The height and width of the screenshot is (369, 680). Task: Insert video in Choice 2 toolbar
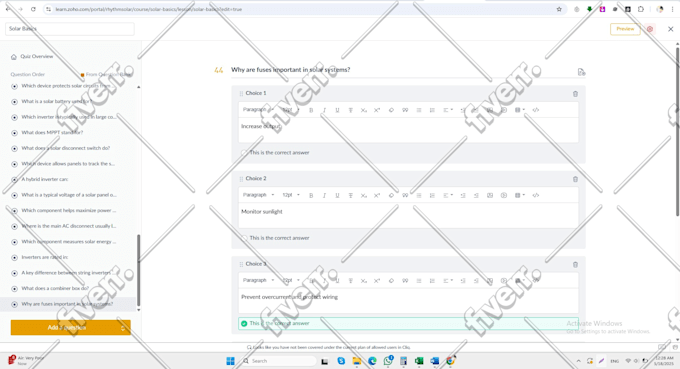(503, 196)
